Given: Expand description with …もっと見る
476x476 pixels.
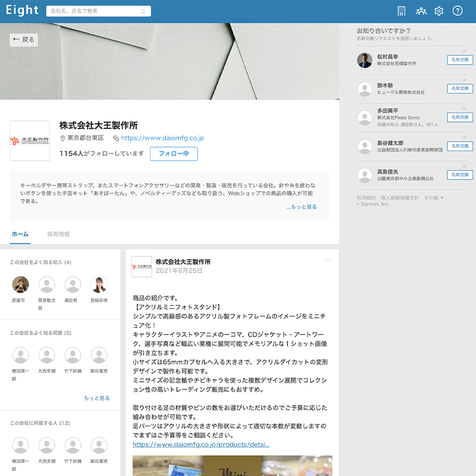Looking at the screenshot, I should [x=302, y=207].
